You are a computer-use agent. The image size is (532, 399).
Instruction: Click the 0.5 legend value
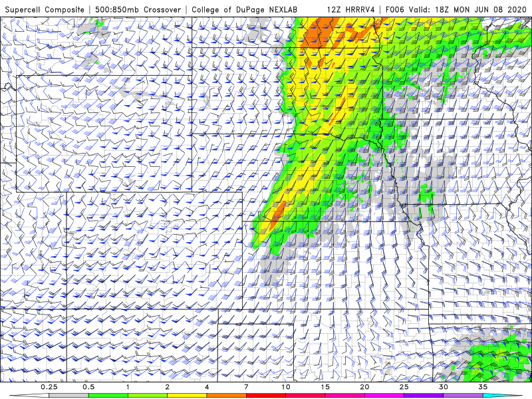[x=88, y=387]
